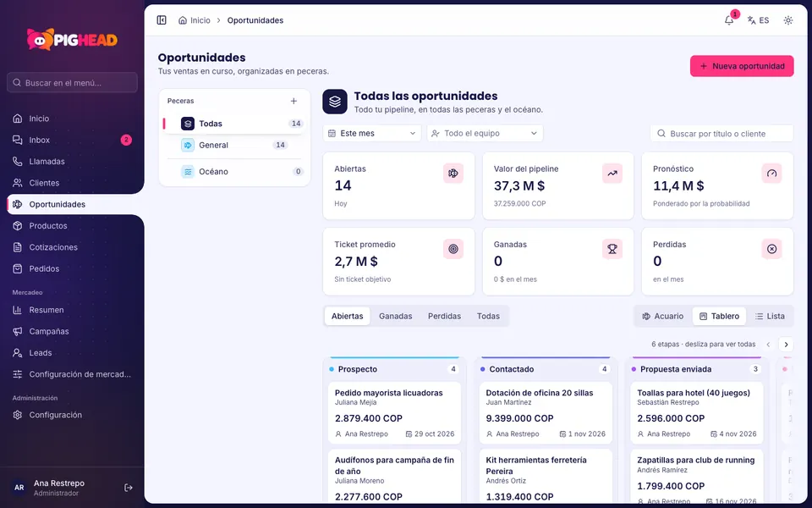Open Kit herramientas ferretería Pereira card
The height and width of the screenshot is (508, 812).
tap(546, 478)
